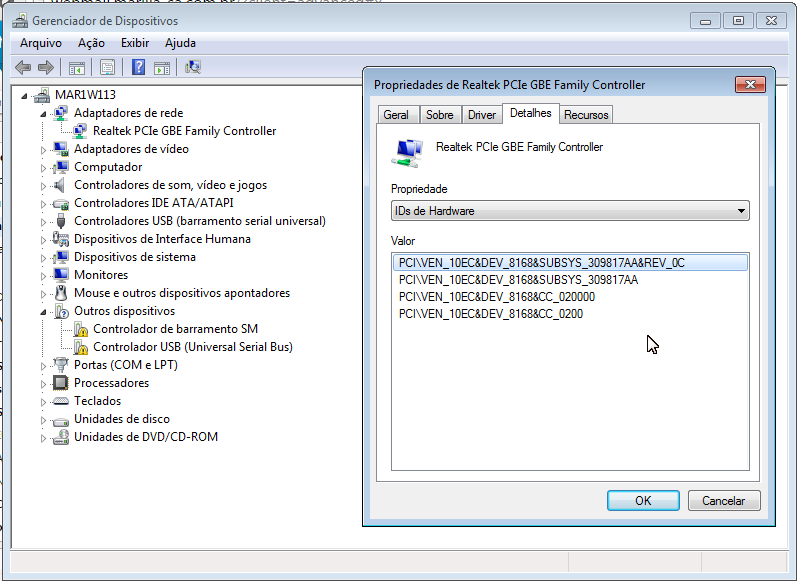Click the Adaptadores de rede icon
Screen dimensions: 797x581
(x=61, y=113)
